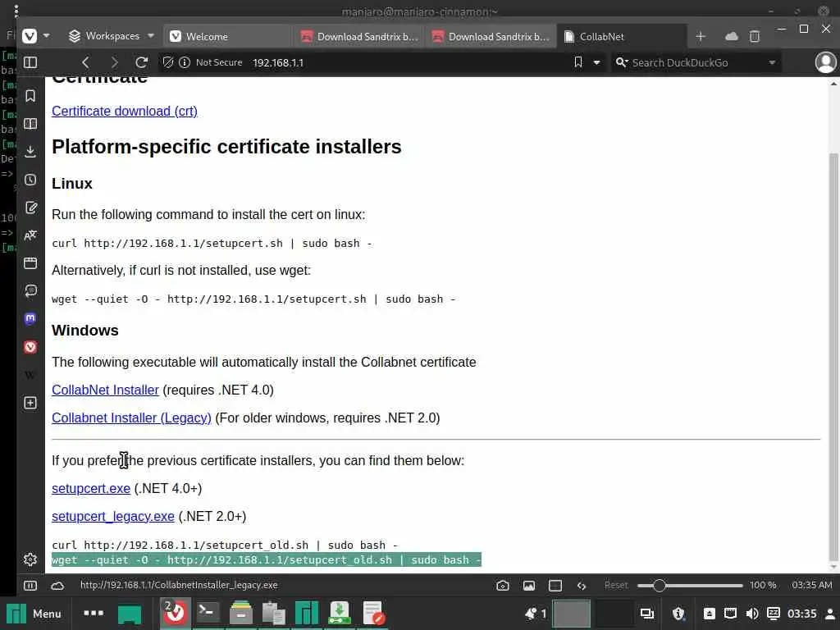The height and width of the screenshot is (630, 840).
Task: Open the grouped window list icon
Action: click(x=94, y=613)
